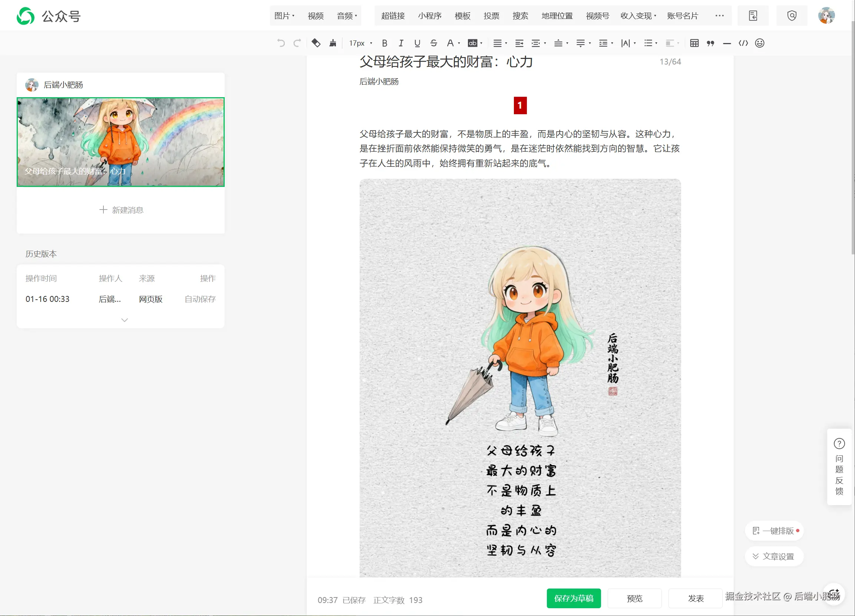855x616 pixels.
Task: Insert a table from toolbar
Action: (694, 43)
